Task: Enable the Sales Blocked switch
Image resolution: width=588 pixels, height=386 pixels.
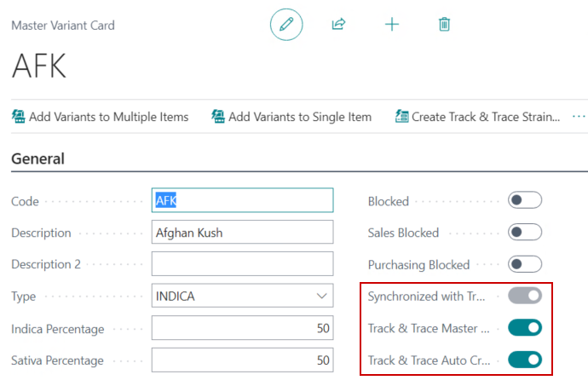Action: [x=524, y=233]
